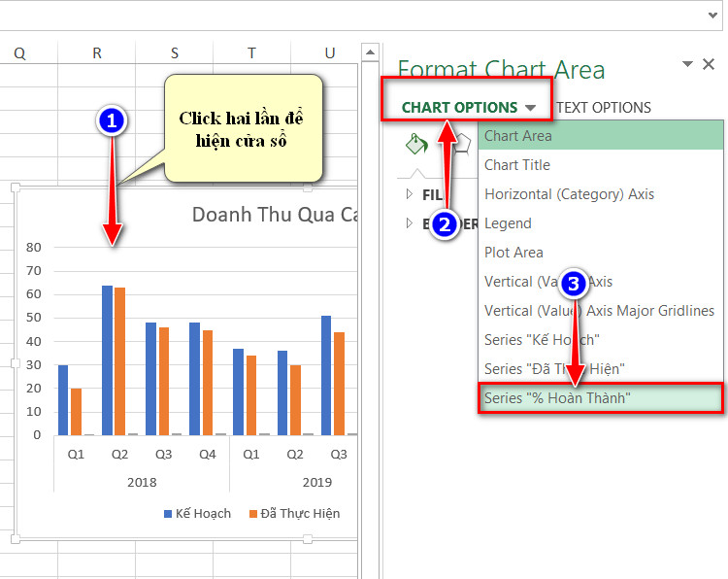Select column T header
Image resolution: width=728 pixels, height=579 pixels.
pyautogui.click(x=251, y=53)
